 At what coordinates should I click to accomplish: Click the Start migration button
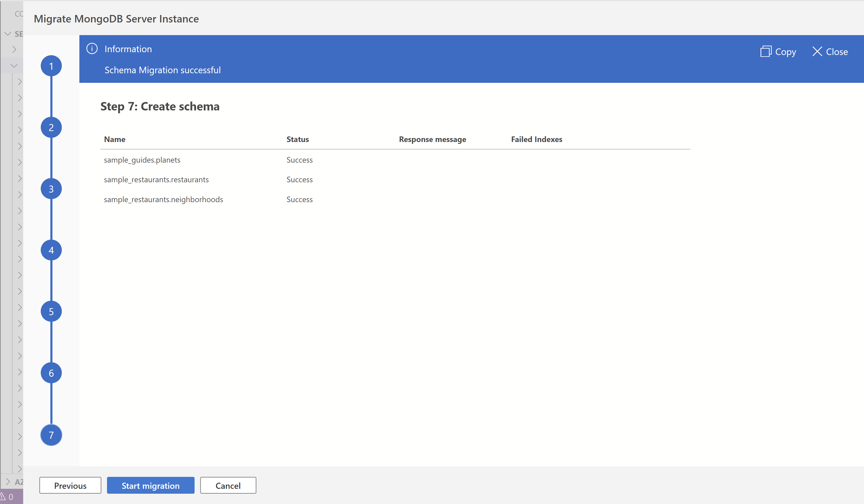click(151, 485)
